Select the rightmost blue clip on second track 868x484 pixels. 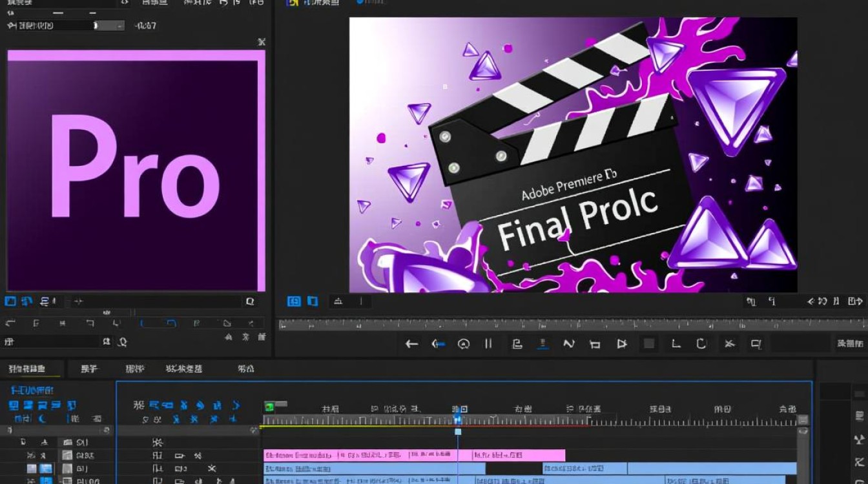coord(712,469)
